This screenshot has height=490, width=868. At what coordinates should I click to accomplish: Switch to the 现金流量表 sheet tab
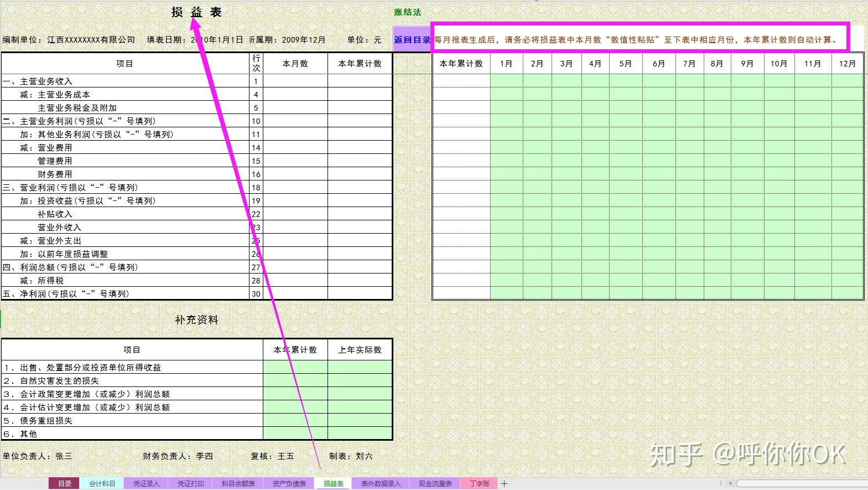[435, 483]
